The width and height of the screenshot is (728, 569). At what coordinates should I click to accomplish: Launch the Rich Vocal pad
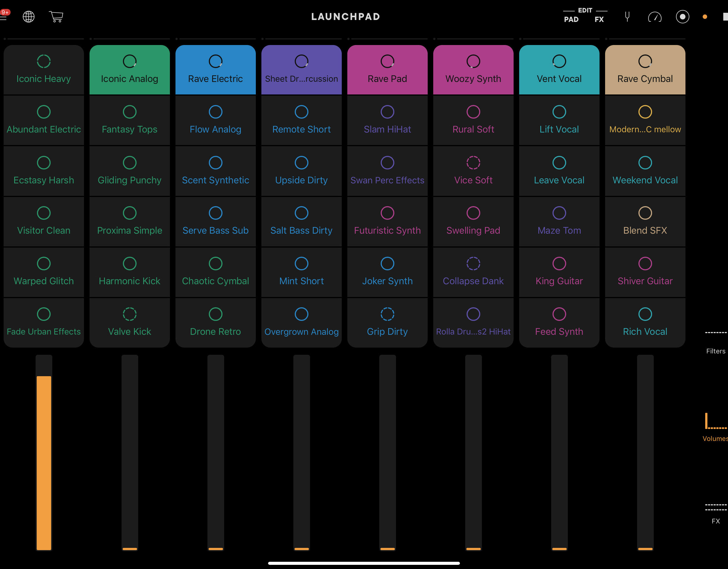pyautogui.click(x=645, y=323)
